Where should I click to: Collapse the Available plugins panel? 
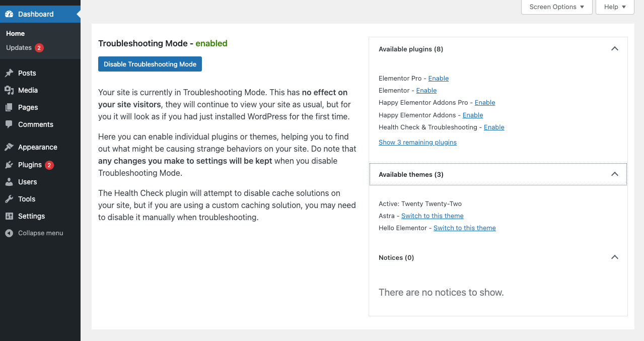click(x=614, y=49)
